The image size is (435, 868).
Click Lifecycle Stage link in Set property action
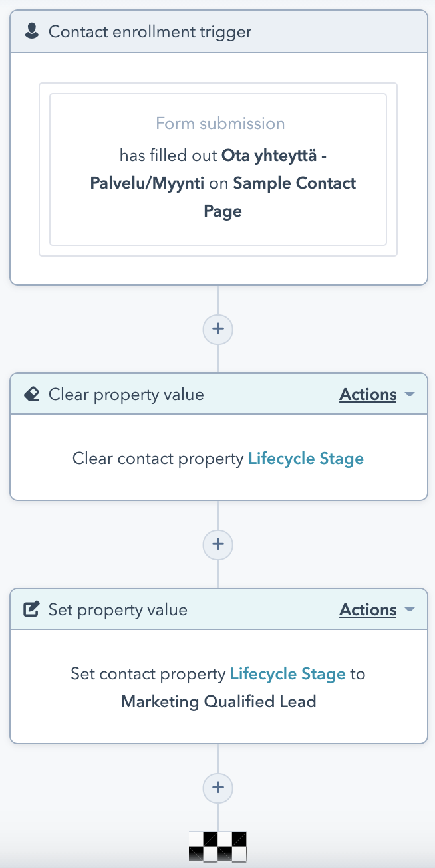pos(288,674)
